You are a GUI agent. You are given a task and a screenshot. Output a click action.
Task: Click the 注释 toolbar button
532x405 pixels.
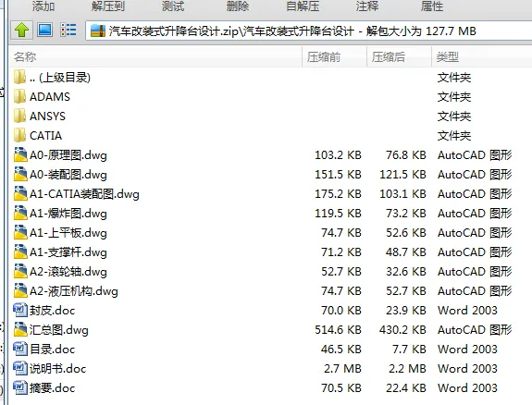(x=367, y=6)
